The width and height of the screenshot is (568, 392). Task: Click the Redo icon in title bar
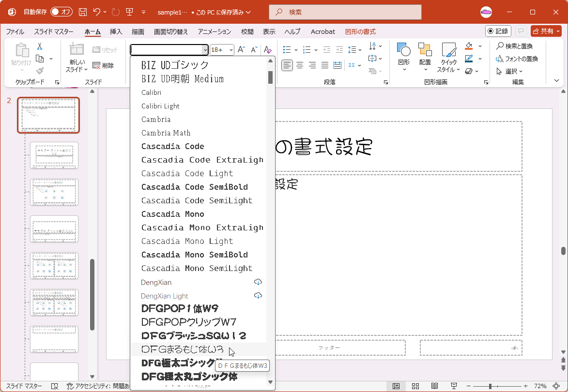(x=116, y=12)
